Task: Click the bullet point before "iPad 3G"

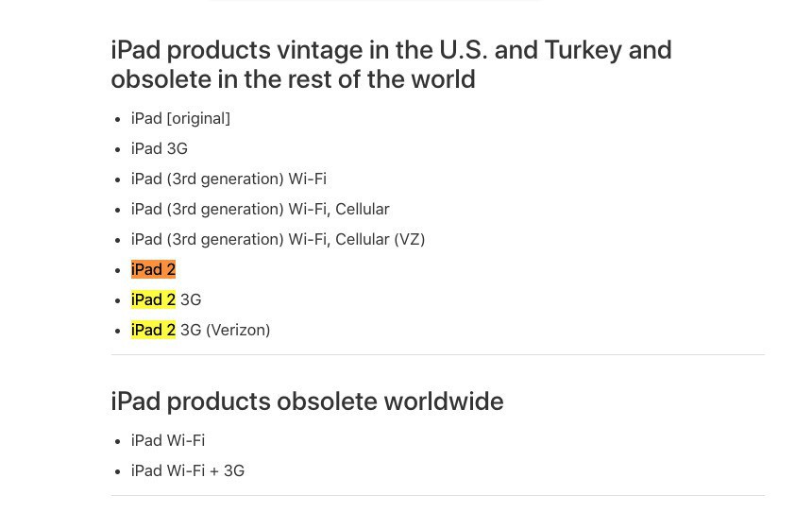Action: click(118, 149)
